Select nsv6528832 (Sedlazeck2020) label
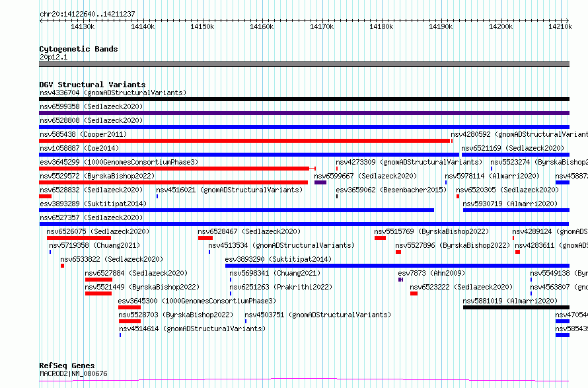The height and width of the screenshot is (388, 588). [x=91, y=190]
